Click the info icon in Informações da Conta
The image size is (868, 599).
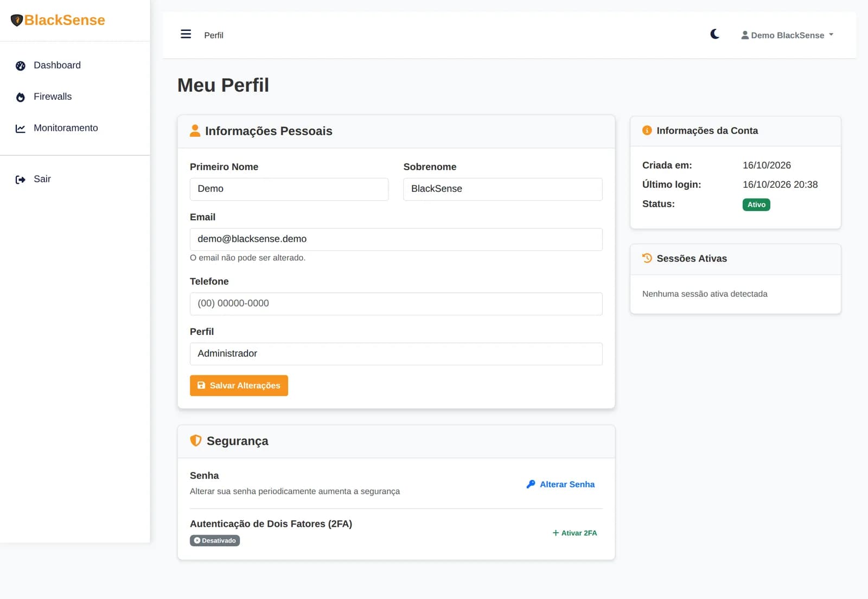point(647,130)
